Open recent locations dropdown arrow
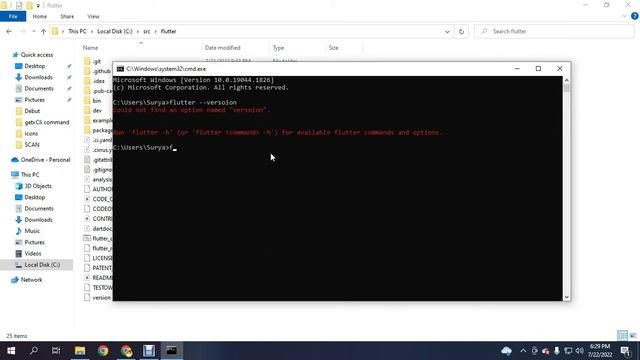The image size is (640, 360). click(x=33, y=31)
